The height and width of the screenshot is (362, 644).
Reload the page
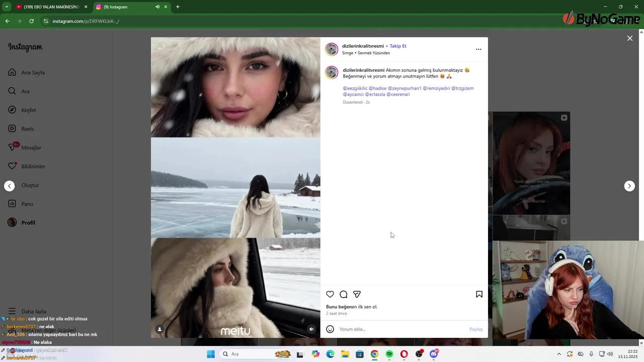click(31, 21)
